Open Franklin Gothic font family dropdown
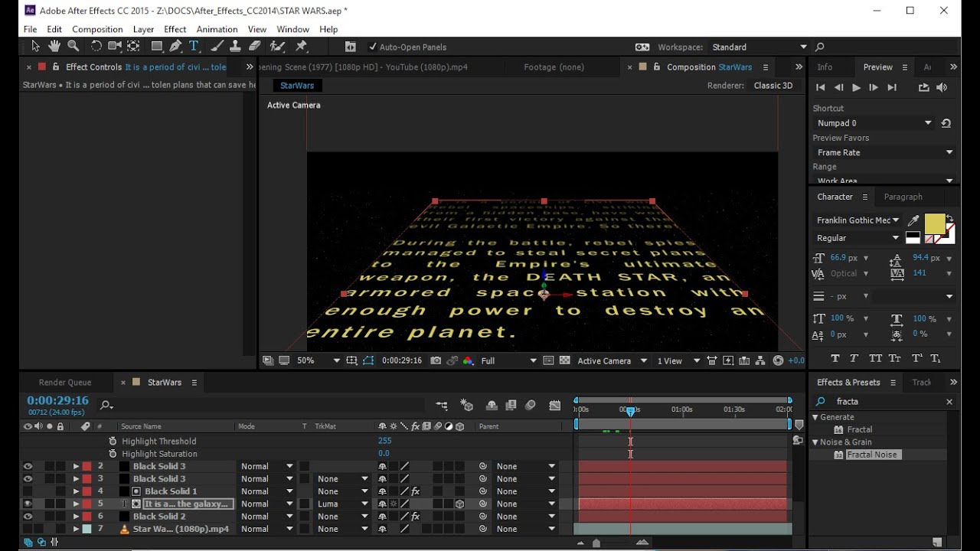The height and width of the screenshot is (551, 980). click(x=857, y=220)
